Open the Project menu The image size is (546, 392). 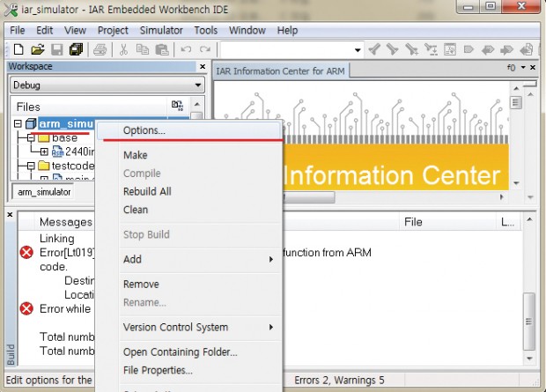point(113,30)
